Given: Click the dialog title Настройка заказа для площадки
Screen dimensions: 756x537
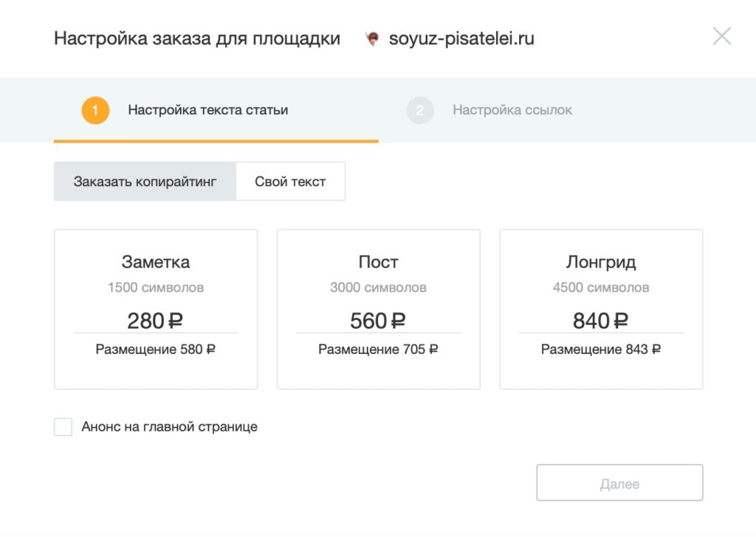Looking at the screenshot, I should coord(196,38).
